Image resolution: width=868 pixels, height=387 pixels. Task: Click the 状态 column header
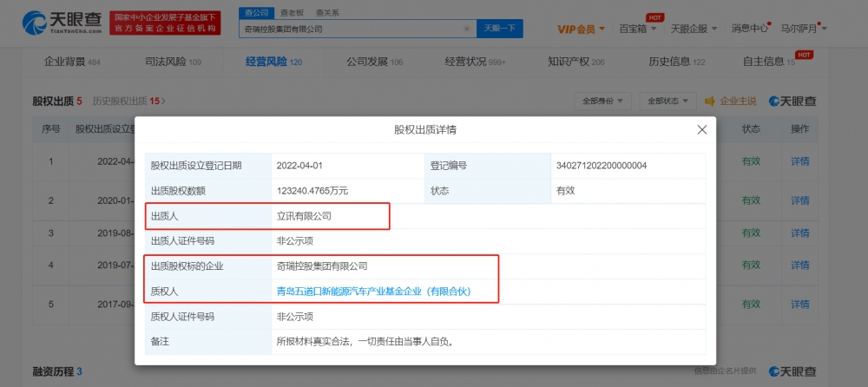pyautogui.click(x=751, y=129)
